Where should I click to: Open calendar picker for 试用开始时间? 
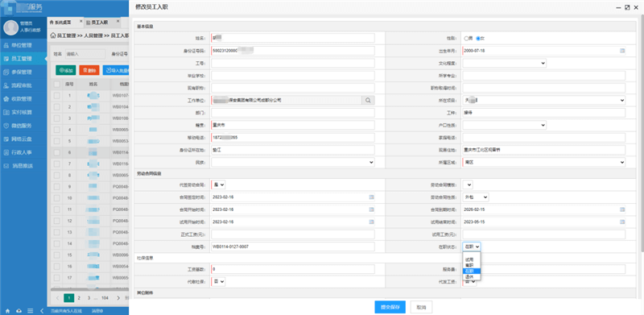[x=372, y=222]
